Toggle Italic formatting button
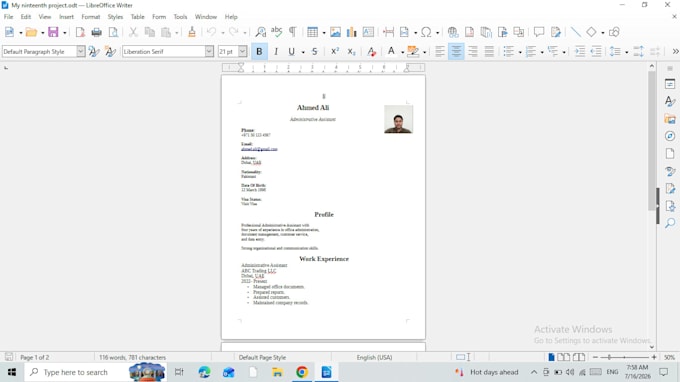 pos(276,52)
